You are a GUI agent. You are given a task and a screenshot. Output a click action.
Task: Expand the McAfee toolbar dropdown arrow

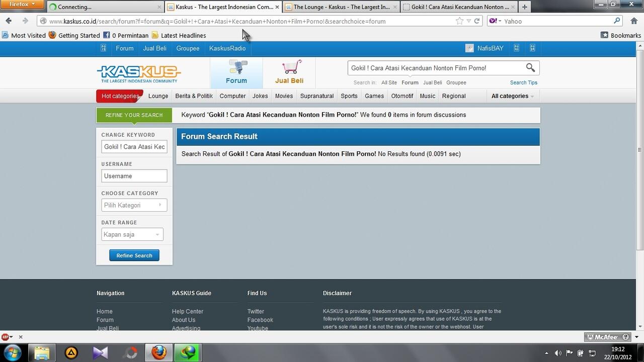click(x=636, y=337)
